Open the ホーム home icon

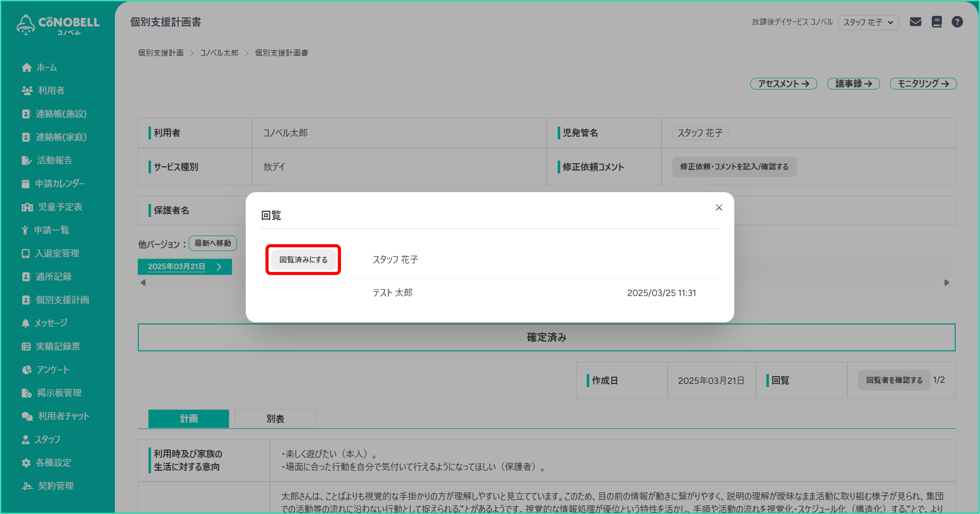pos(27,67)
